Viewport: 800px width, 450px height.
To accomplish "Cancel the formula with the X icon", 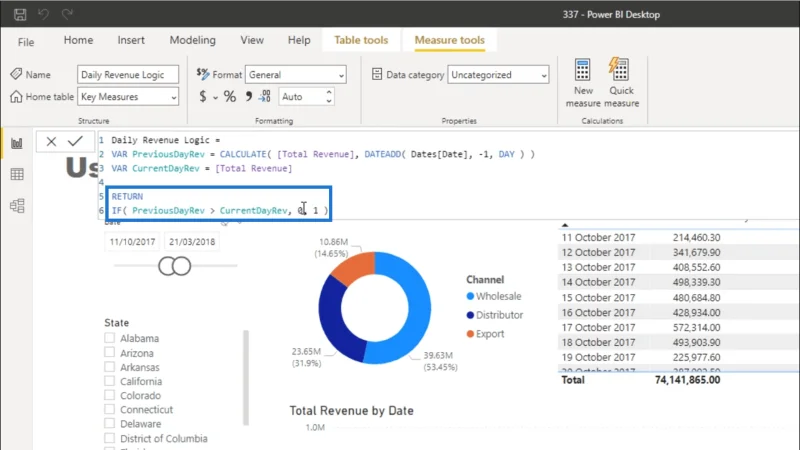I will tap(51, 141).
